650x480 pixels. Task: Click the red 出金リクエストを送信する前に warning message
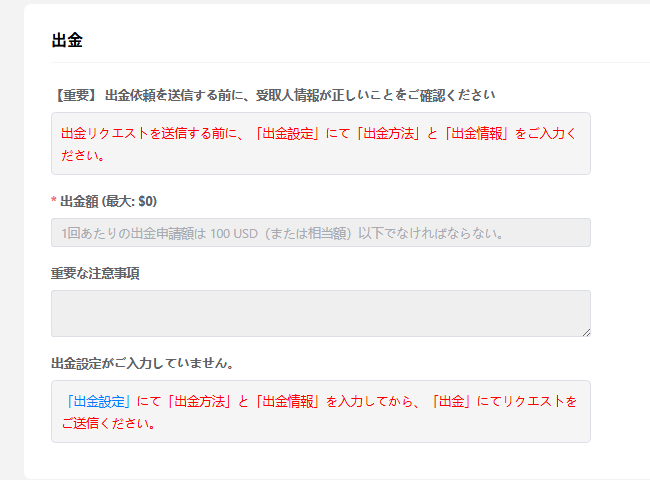318,144
